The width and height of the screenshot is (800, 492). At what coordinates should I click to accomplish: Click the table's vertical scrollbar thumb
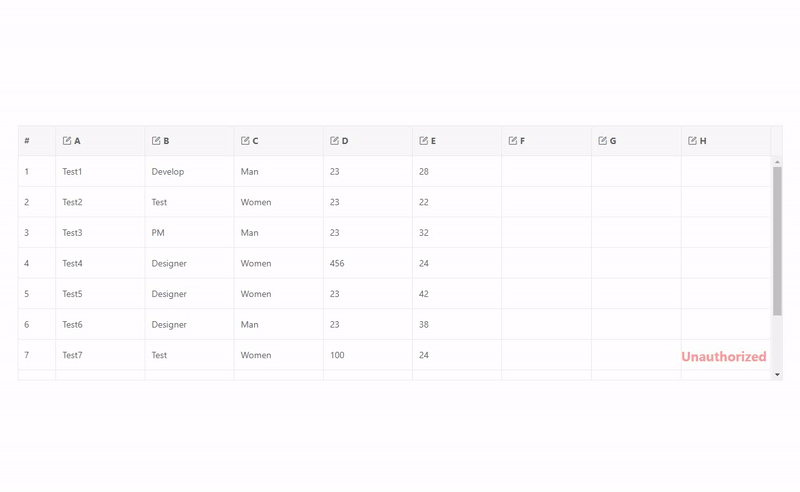777,240
